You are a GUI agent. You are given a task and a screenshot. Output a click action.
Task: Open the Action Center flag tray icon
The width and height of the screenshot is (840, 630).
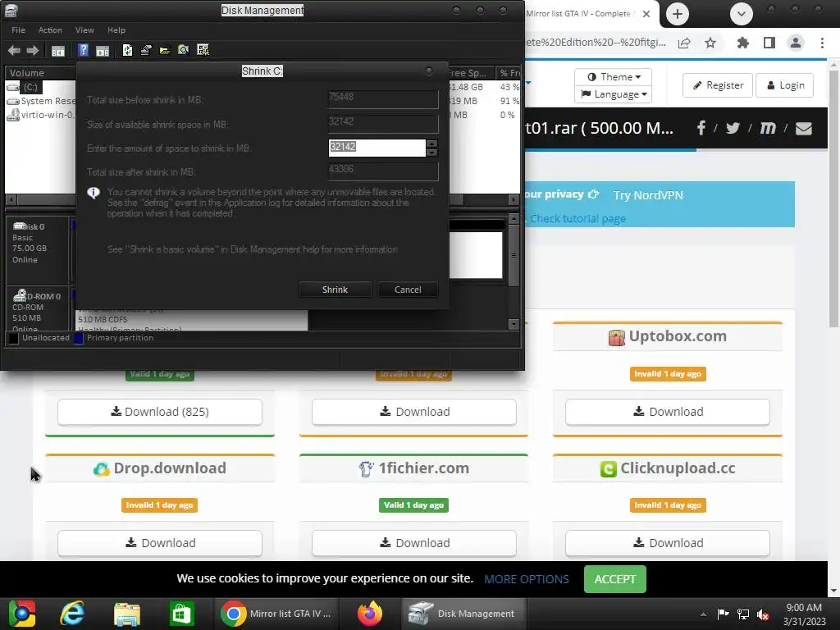(724, 614)
